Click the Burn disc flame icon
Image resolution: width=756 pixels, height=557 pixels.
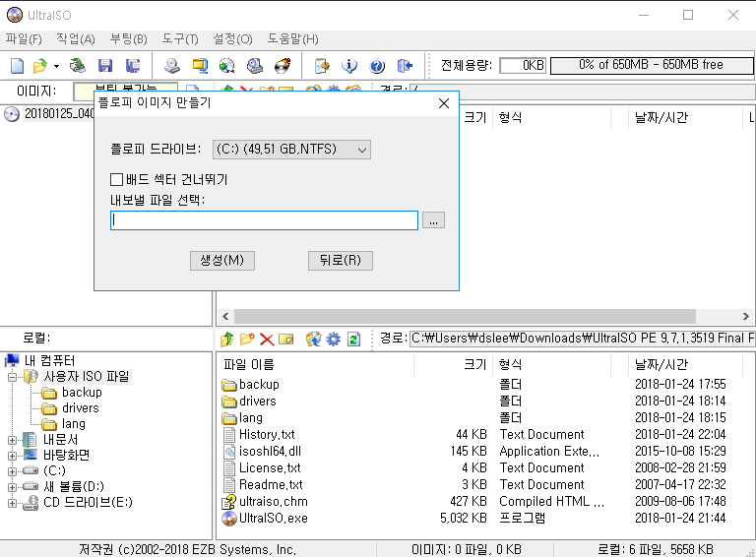pyautogui.click(x=283, y=66)
